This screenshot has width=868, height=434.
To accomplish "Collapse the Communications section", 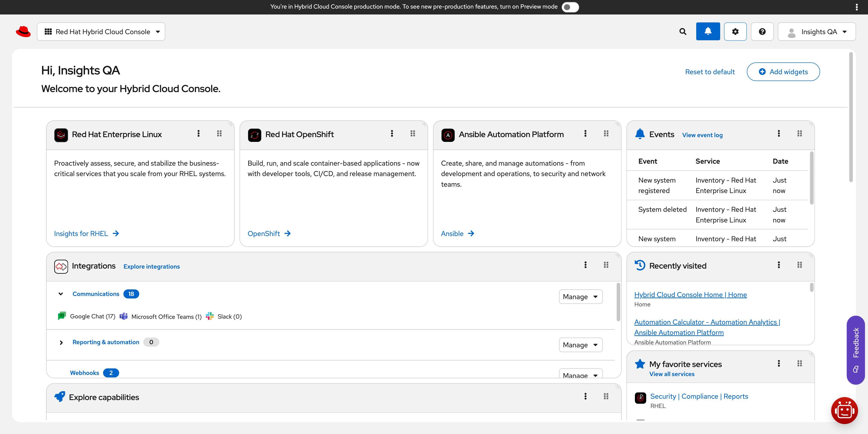I will pos(61,294).
